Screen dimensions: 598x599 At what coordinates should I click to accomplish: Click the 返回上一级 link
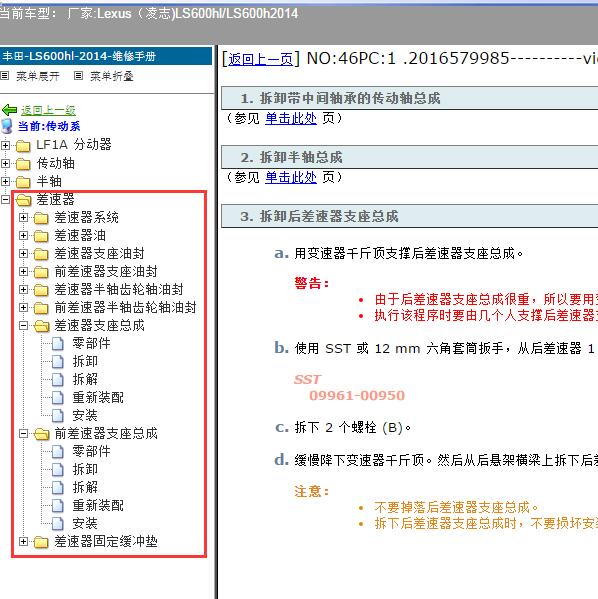click(x=48, y=110)
